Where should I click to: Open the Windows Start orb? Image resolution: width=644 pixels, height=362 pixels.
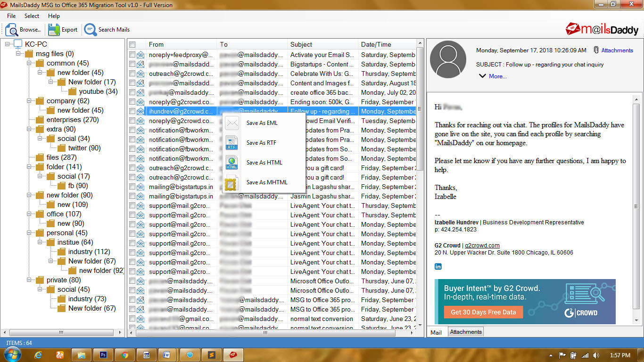(12, 354)
